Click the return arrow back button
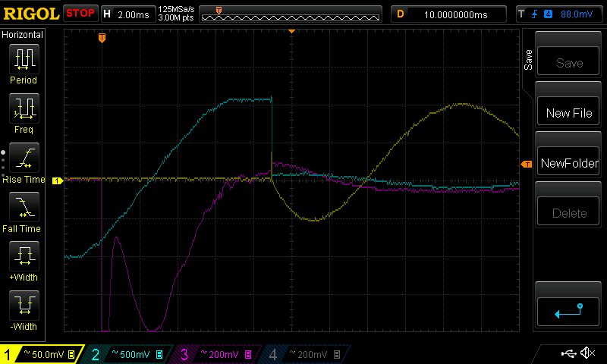This screenshot has height=364, width=607. tap(568, 312)
